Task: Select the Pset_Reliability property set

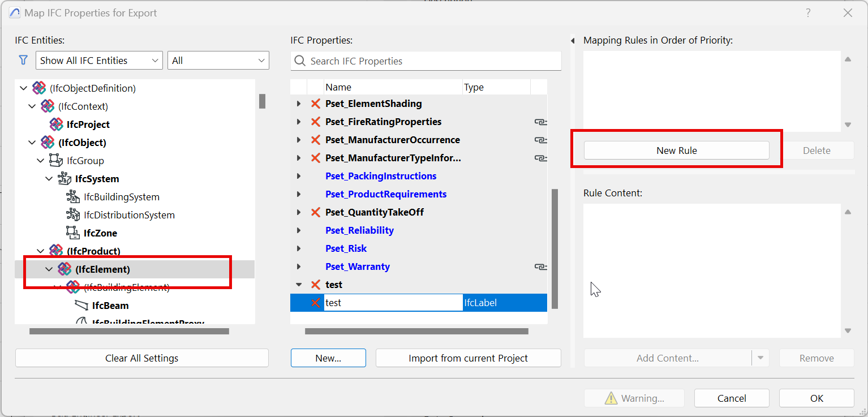Action: pos(359,230)
